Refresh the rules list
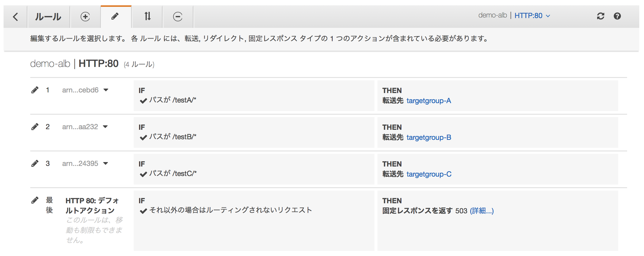This screenshot has width=644, height=256. (x=601, y=16)
